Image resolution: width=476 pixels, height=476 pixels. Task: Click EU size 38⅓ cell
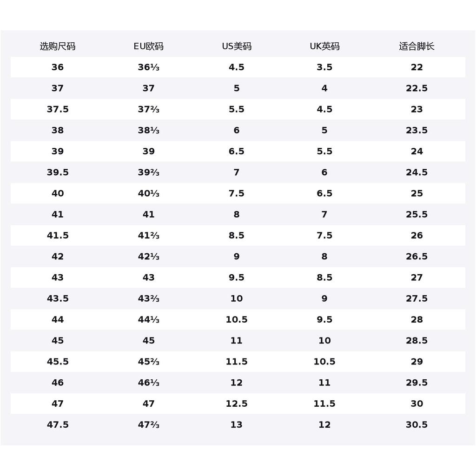tap(148, 130)
